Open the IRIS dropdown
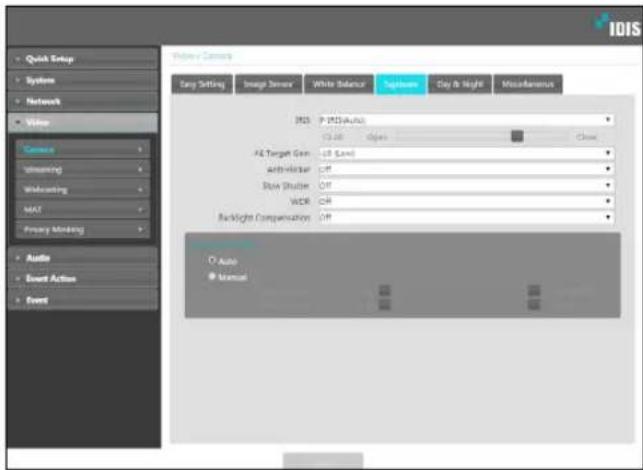 click(466, 120)
